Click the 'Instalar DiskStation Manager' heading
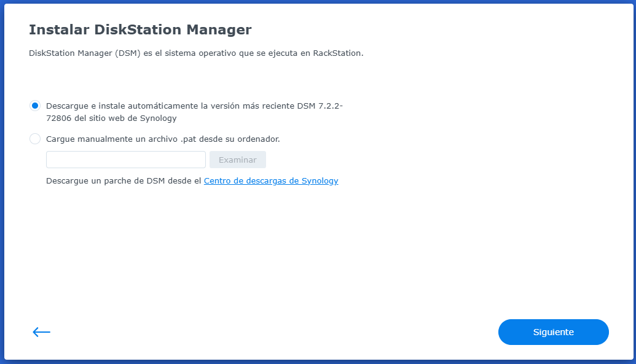The width and height of the screenshot is (636, 364). point(140,29)
